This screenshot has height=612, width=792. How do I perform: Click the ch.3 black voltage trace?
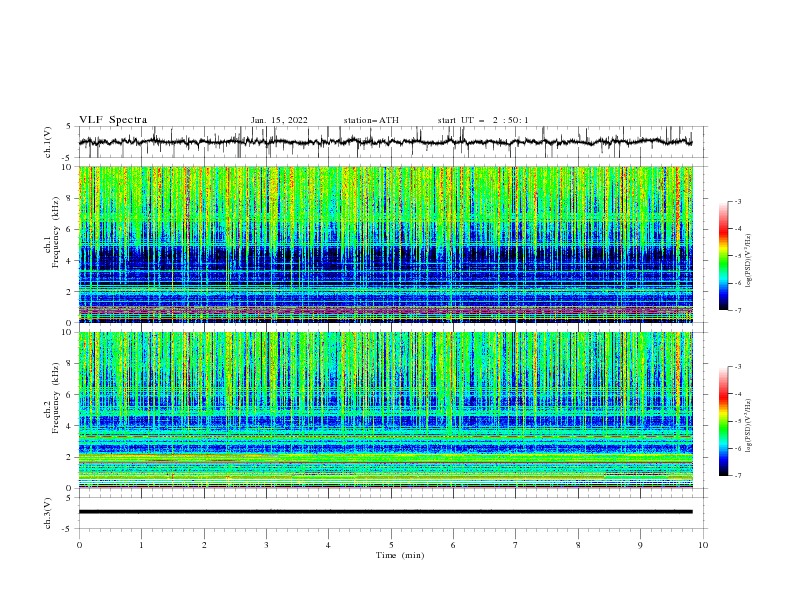click(x=385, y=512)
